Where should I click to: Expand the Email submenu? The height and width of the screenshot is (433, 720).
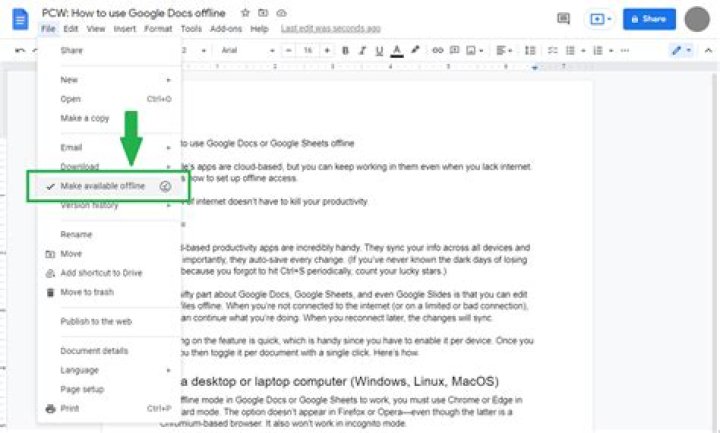[109, 147]
